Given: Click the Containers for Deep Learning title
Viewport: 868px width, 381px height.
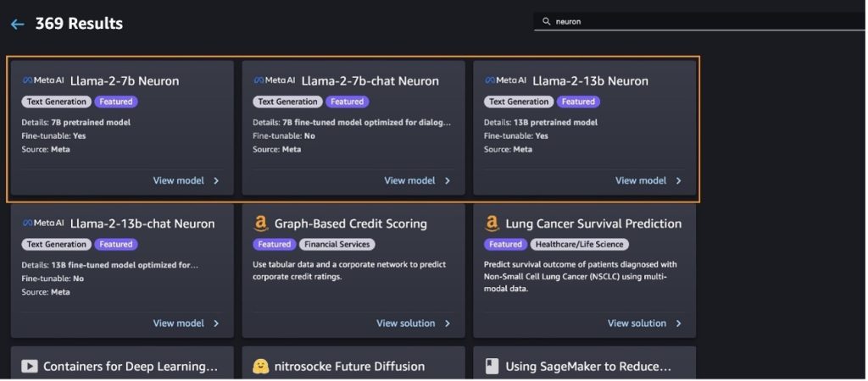Looking at the screenshot, I should coord(130,366).
